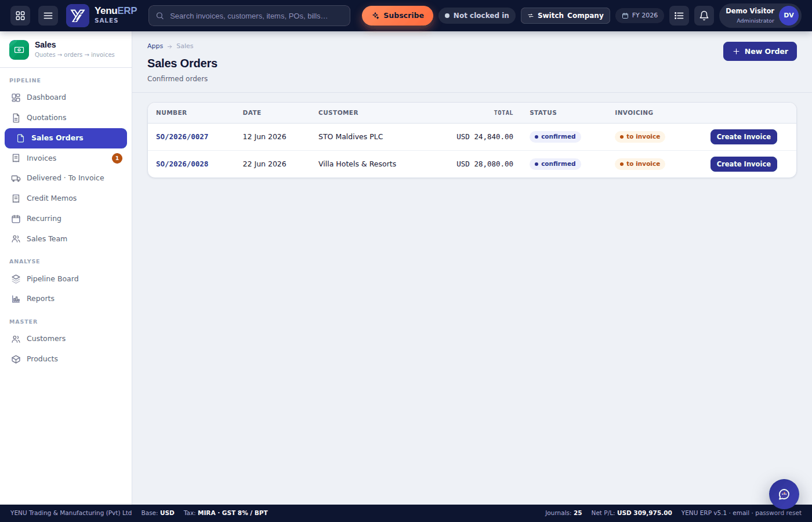Screen dimensions: 812x522
Task: Click the Invoices icon in the sidebar
Action: point(16,158)
